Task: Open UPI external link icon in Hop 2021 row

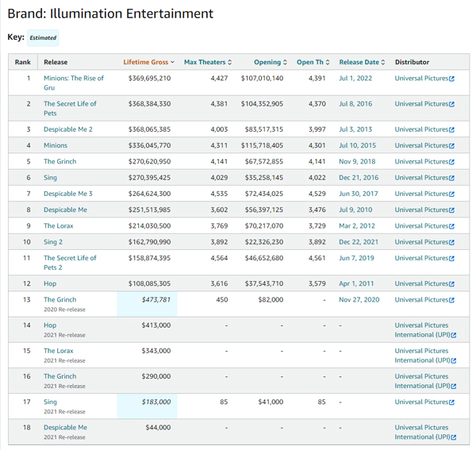Action: [x=454, y=335]
